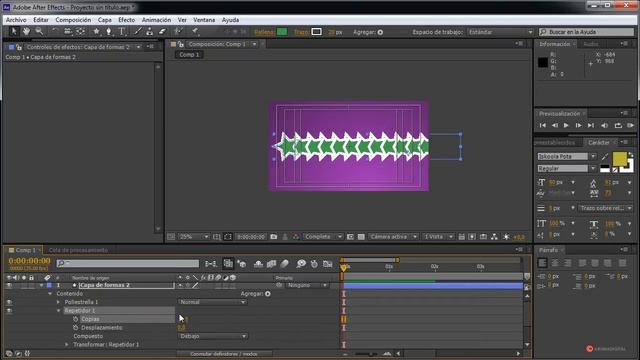Toggle hide shy layers switch in timeline
This screenshot has height=360, width=640.
click(258, 264)
